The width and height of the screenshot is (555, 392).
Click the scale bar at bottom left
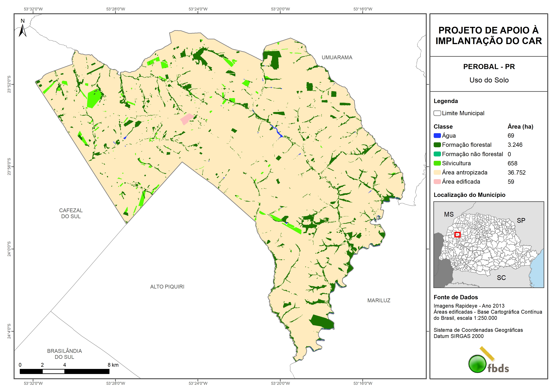point(64,371)
